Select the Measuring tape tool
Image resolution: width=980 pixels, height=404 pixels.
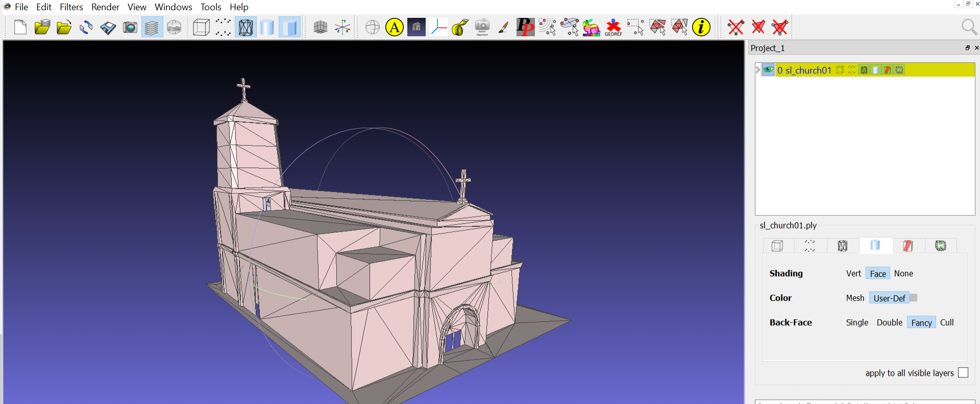(460, 28)
